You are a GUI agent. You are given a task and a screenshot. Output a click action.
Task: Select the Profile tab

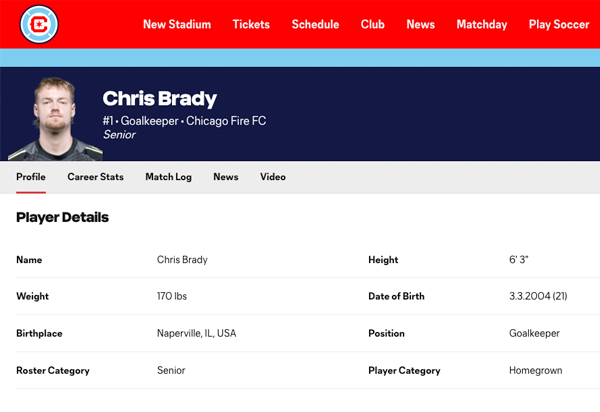pyautogui.click(x=31, y=177)
